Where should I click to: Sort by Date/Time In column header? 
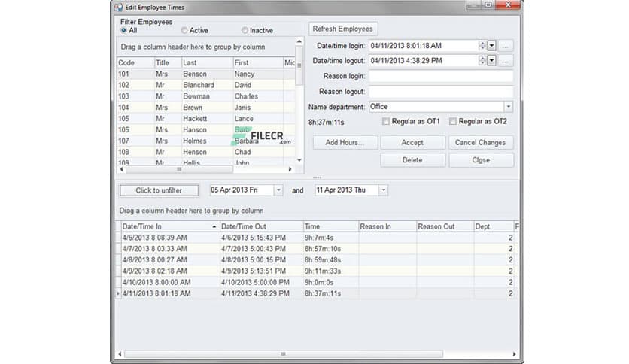[x=170, y=226]
